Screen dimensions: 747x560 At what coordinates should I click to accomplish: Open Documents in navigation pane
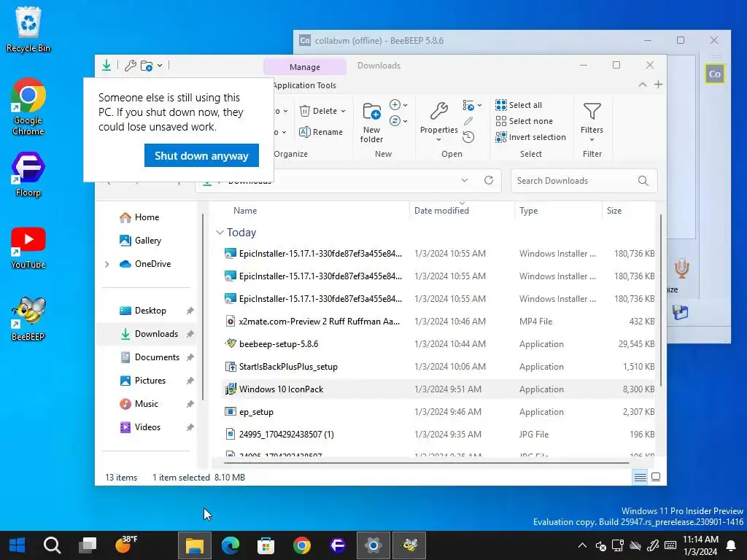(157, 357)
